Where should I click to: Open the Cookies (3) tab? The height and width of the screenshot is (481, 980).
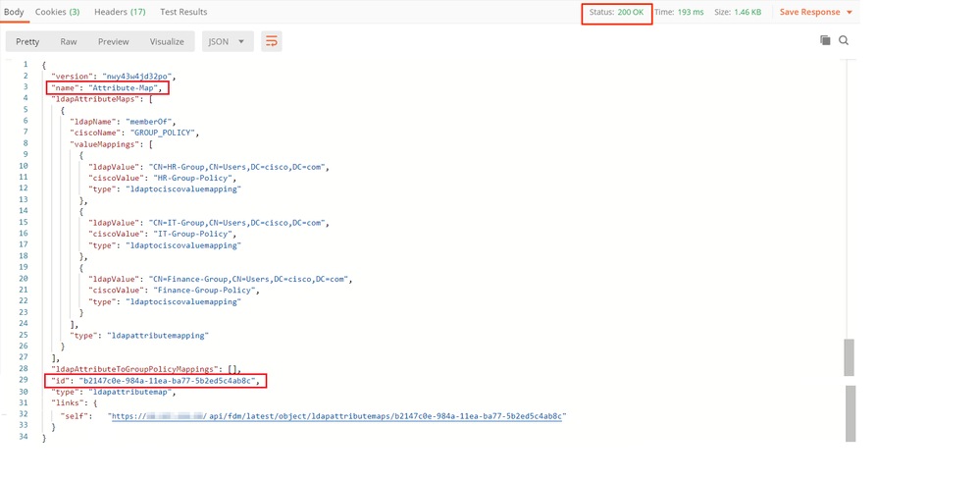(57, 12)
